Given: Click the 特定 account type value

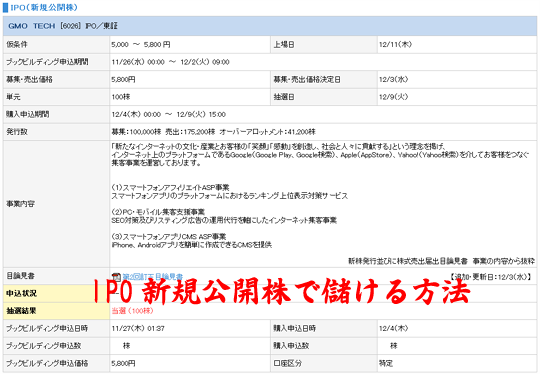Looking at the screenshot, I should pyautogui.click(x=386, y=363).
